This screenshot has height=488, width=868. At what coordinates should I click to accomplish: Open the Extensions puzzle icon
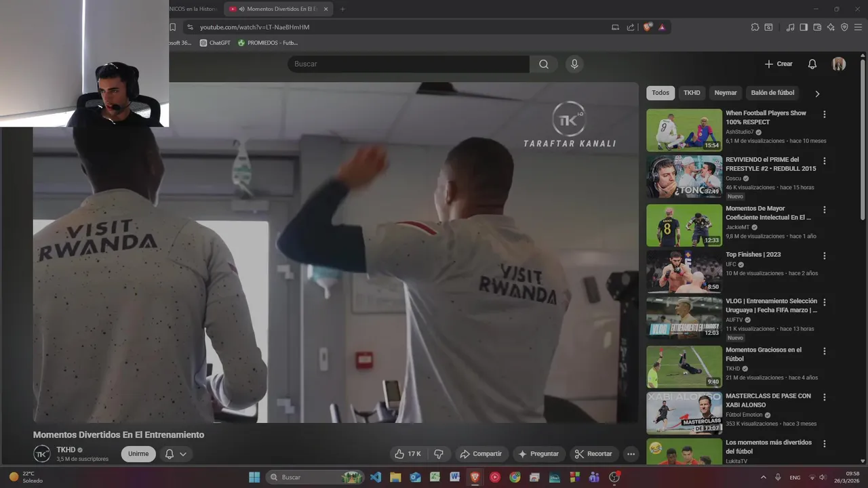755,27
